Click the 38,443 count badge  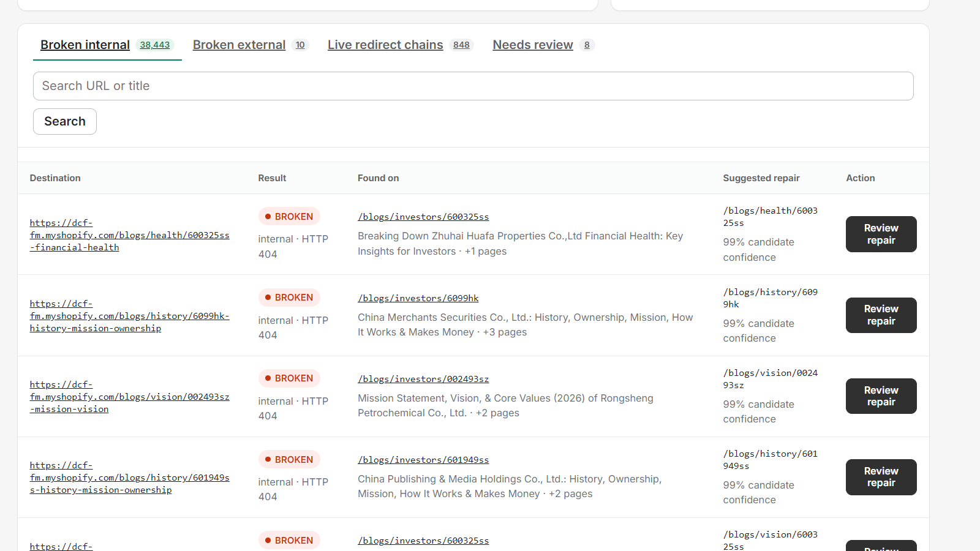pyautogui.click(x=155, y=45)
